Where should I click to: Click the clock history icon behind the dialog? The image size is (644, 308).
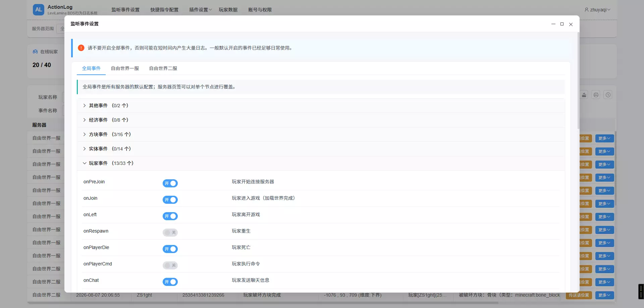[x=608, y=95]
